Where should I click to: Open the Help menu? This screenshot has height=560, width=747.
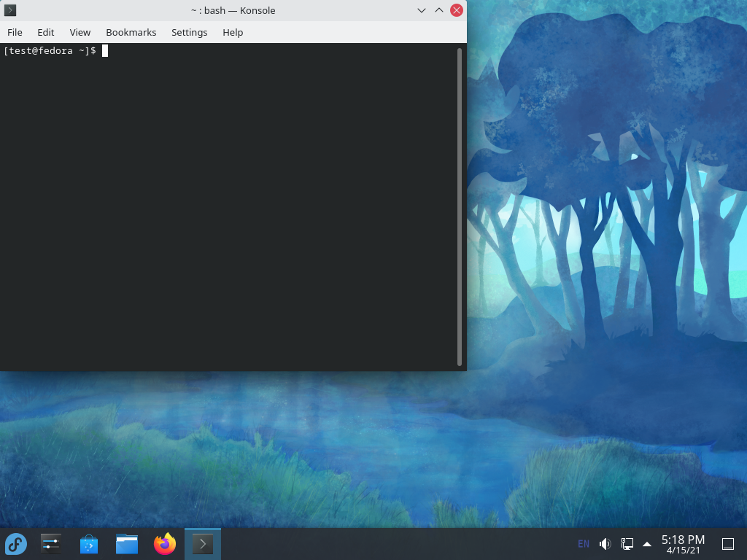point(233,32)
